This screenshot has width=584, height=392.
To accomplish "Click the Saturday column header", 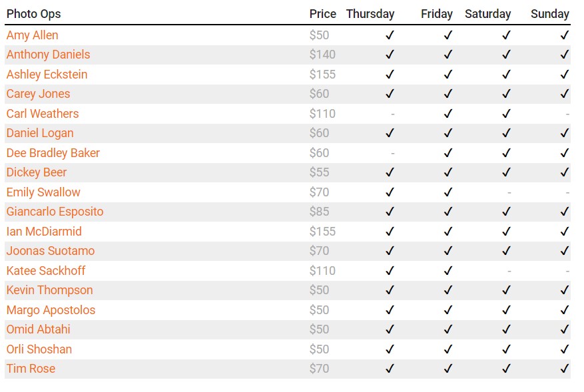I will 487,14.
